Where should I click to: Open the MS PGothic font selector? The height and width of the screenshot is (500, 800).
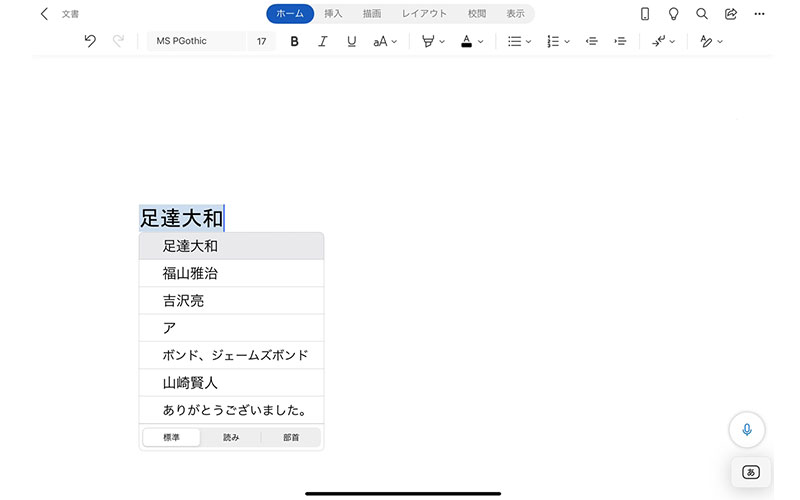pos(195,41)
